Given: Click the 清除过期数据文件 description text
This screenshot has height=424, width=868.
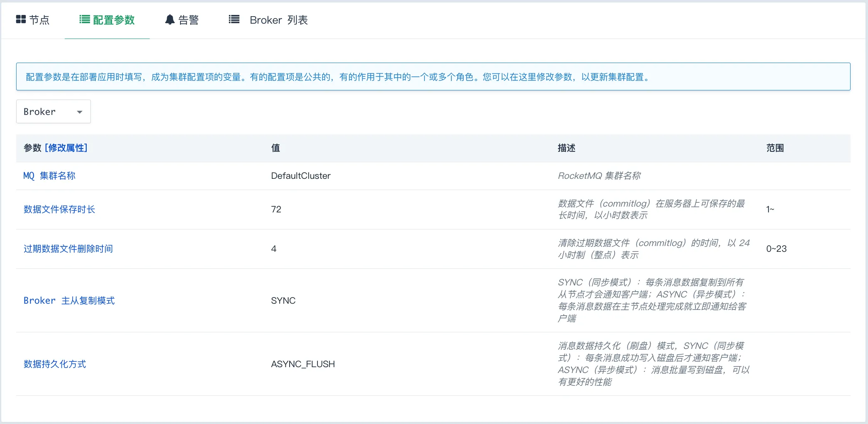Looking at the screenshot, I should (654, 249).
